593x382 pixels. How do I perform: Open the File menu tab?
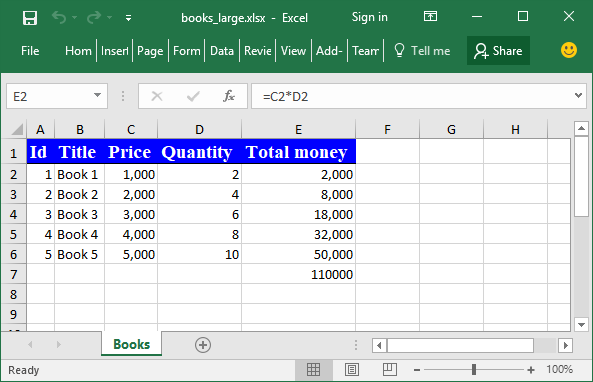[30, 51]
